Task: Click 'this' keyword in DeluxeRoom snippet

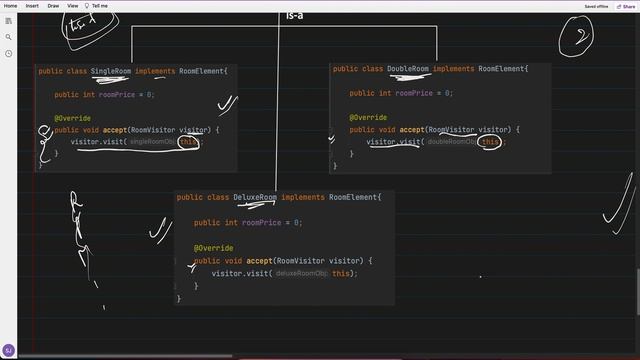Action: [x=340, y=273]
